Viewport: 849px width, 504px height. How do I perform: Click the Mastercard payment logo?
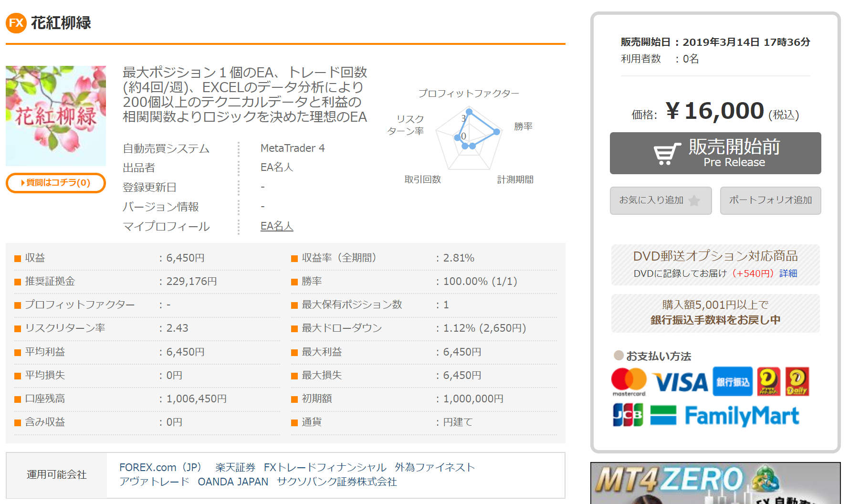click(x=629, y=382)
